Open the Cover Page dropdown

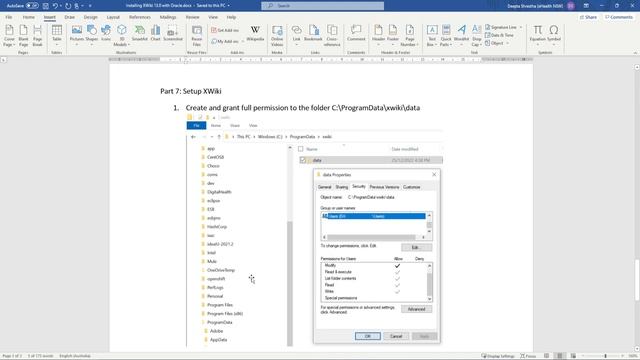(9, 36)
